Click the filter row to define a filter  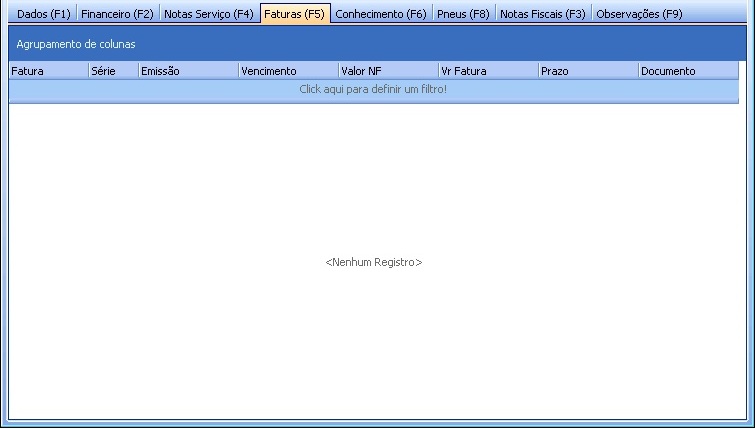(x=373, y=90)
